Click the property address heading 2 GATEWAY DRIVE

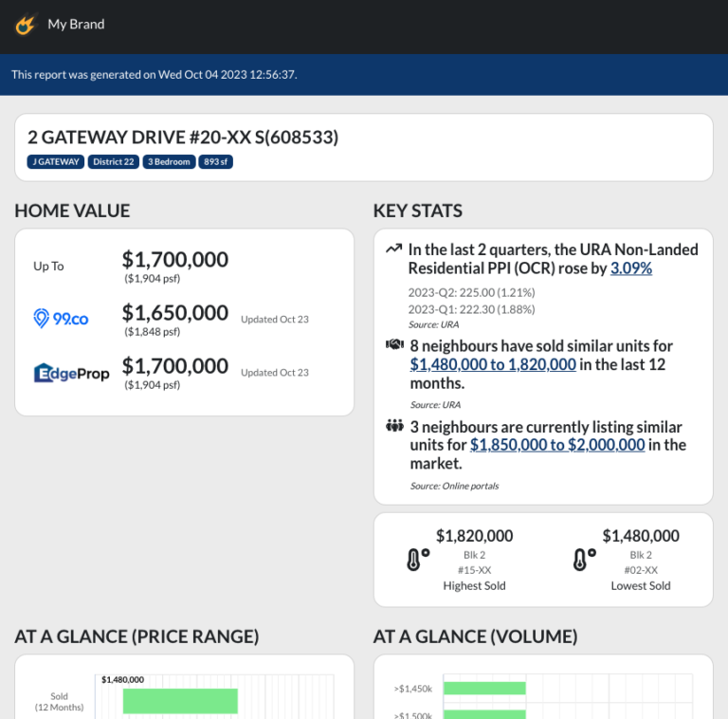pos(183,138)
